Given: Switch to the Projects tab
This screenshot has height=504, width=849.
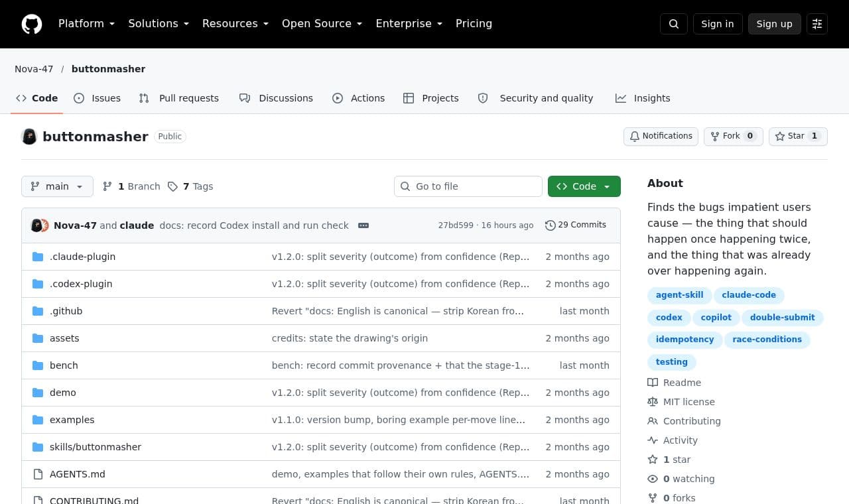Looking at the screenshot, I should pyautogui.click(x=431, y=98).
